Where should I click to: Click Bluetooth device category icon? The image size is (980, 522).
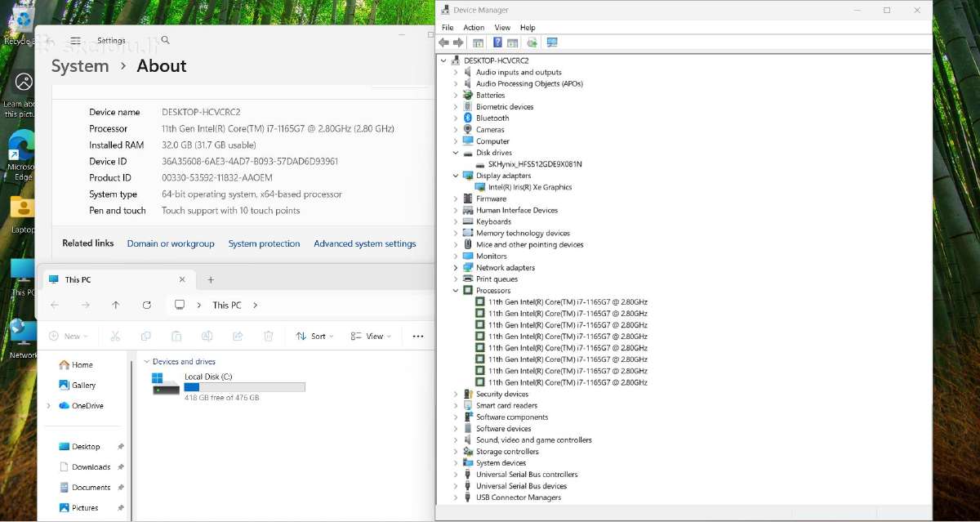[468, 118]
